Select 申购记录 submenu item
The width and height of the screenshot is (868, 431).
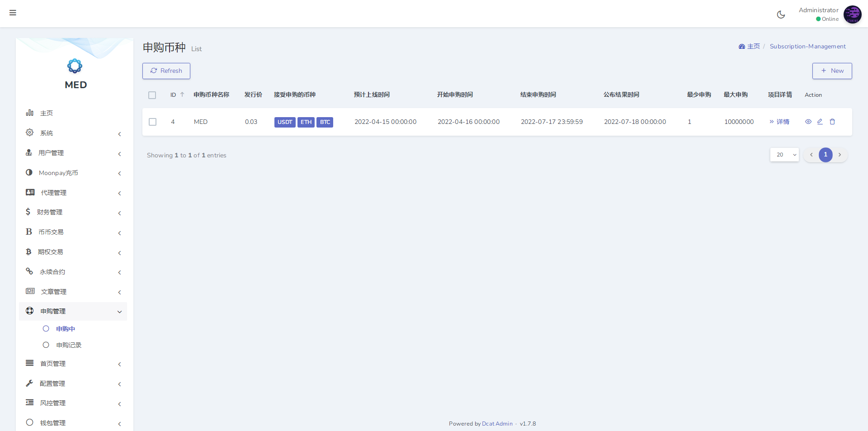tap(69, 345)
